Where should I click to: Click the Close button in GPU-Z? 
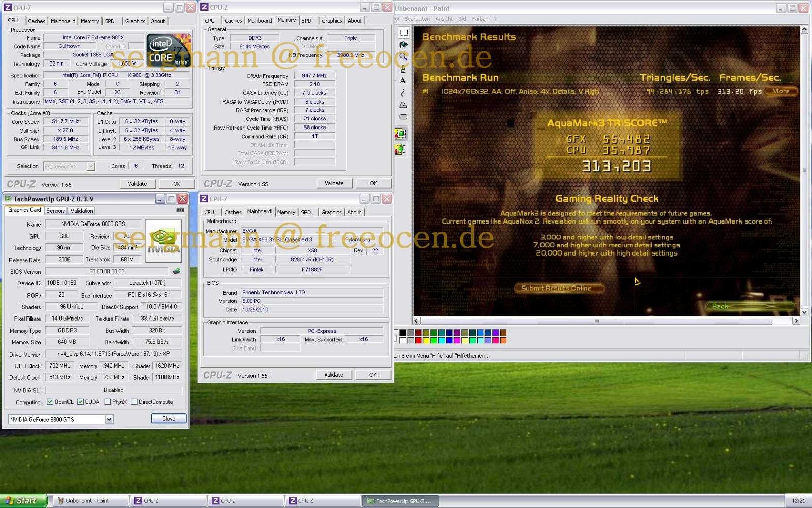tap(169, 419)
